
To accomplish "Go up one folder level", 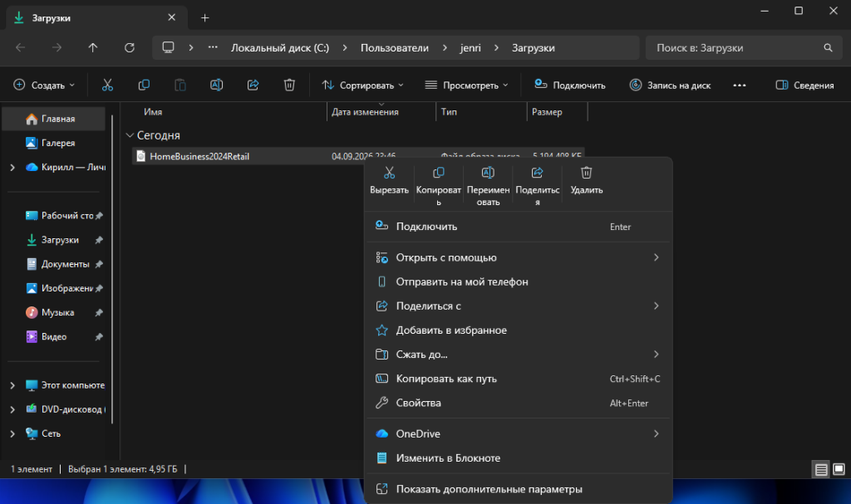I will pos(93,47).
